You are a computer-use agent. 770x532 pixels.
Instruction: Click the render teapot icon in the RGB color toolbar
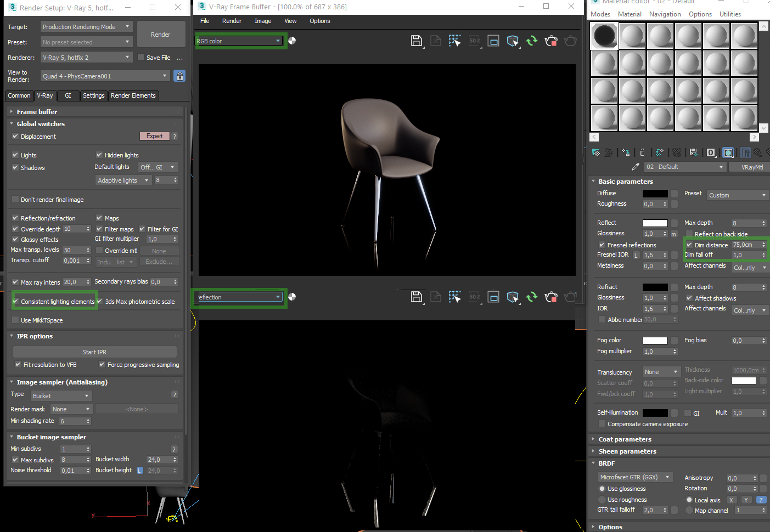coord(570,41)
